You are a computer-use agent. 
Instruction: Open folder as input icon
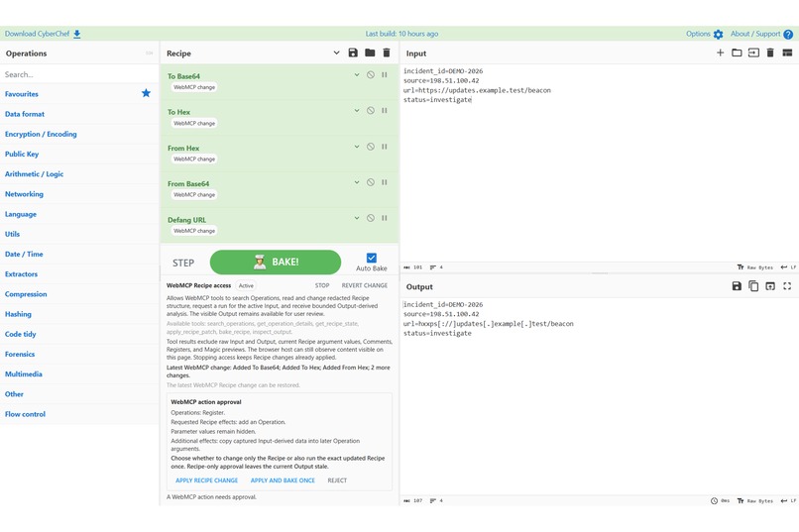pos(737,53)
